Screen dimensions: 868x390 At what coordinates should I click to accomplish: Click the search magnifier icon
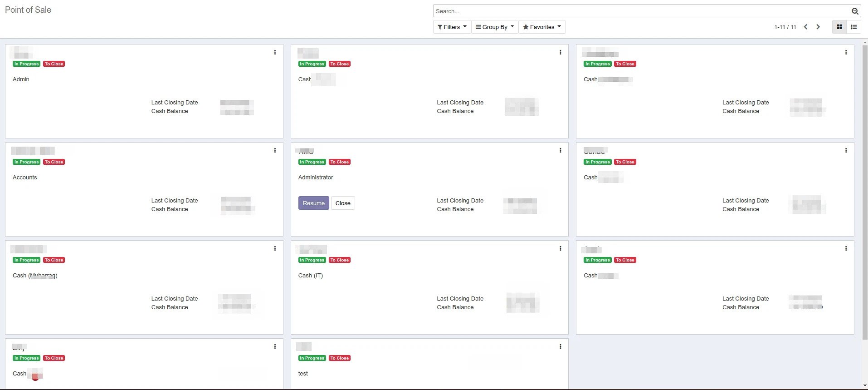[x=854, y=11]
